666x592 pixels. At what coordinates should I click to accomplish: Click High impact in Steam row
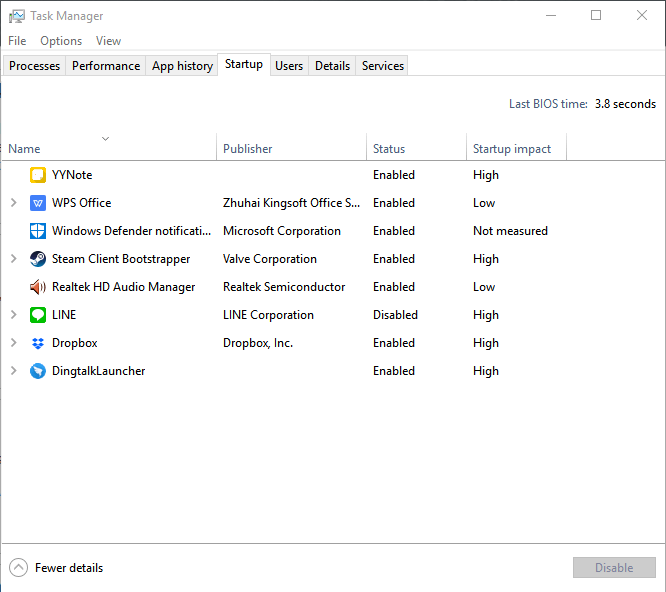(x=486, y=259)
